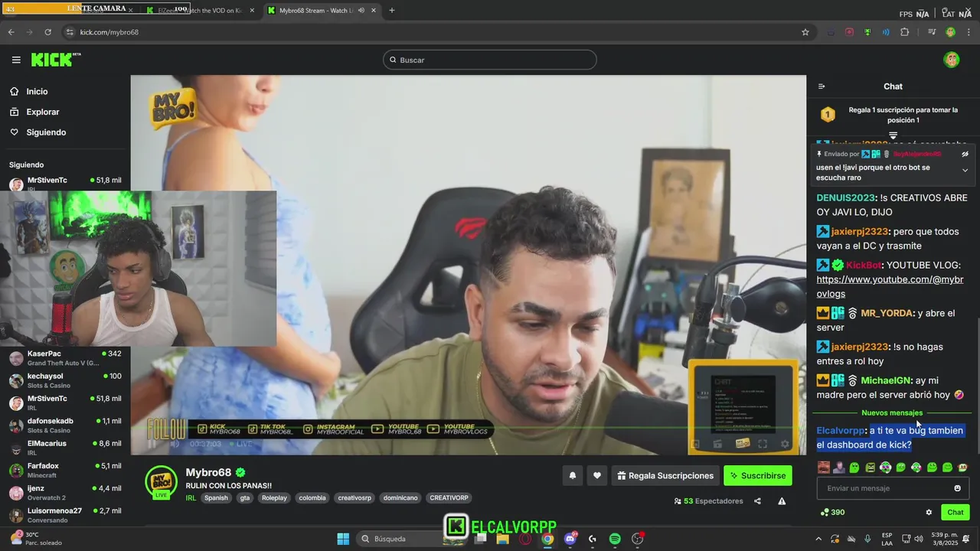Open the user profile avatar menu
The image size is (980, 551).
click(952, 60)
